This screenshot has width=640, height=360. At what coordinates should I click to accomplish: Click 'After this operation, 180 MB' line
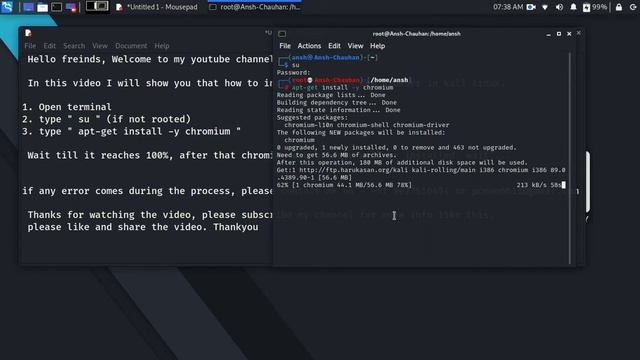402,162
